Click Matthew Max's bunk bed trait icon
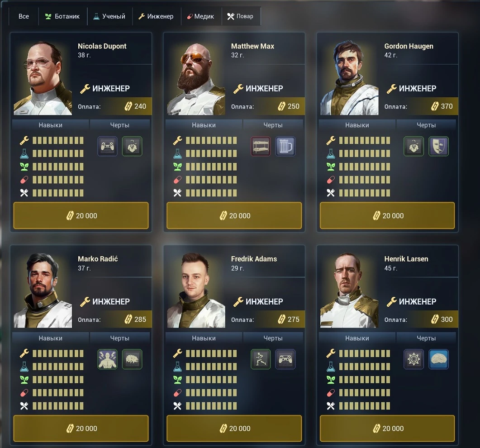The height and width of the screenshot is (448, 480). coord(261,146)
